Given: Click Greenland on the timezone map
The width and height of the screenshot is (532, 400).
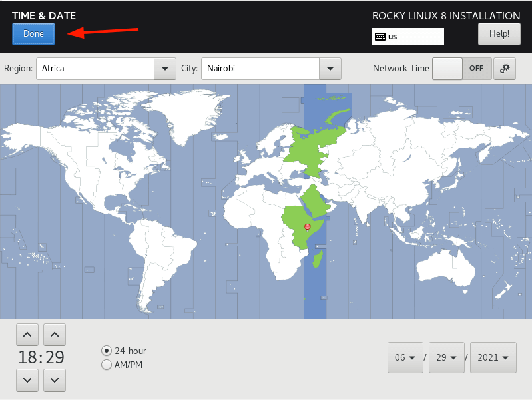Looking at the screenshot, I should [x=188, y=114].
